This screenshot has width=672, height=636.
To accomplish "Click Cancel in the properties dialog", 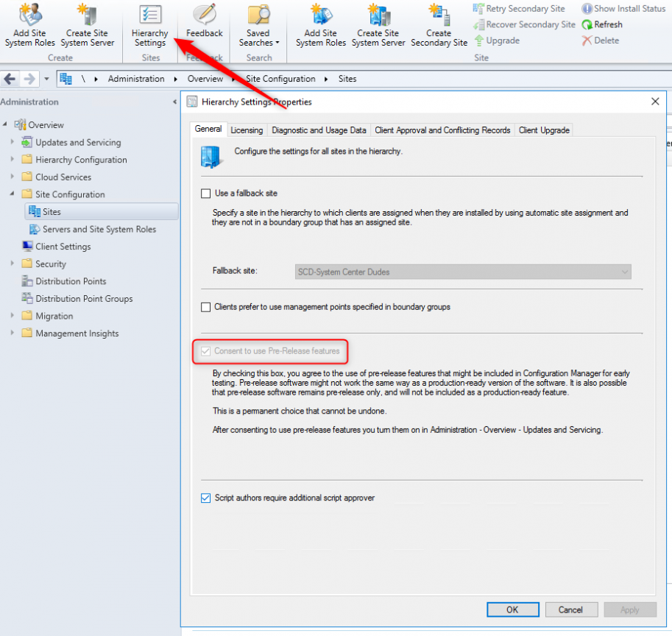I will pos(571,609).
